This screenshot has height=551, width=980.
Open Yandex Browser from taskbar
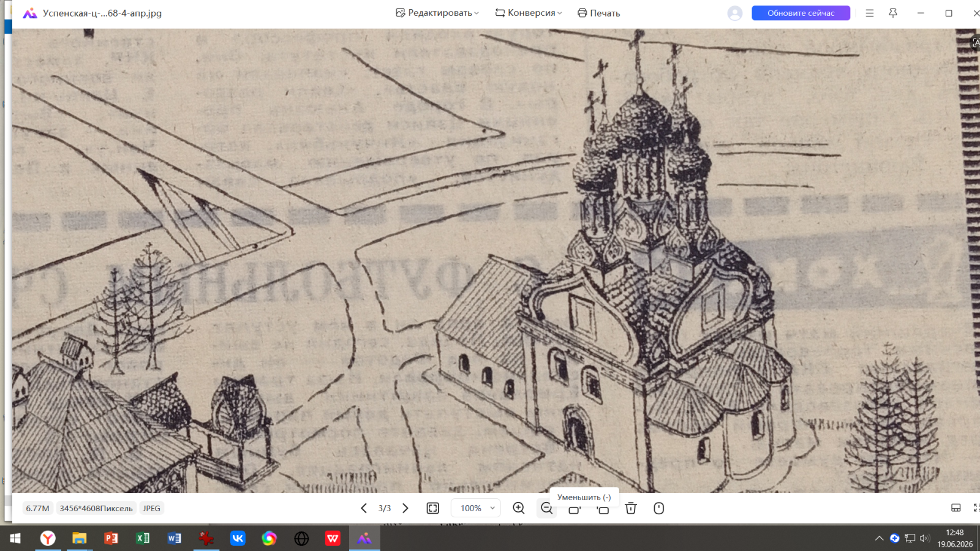pyautogui.click(x=48, y=538)
